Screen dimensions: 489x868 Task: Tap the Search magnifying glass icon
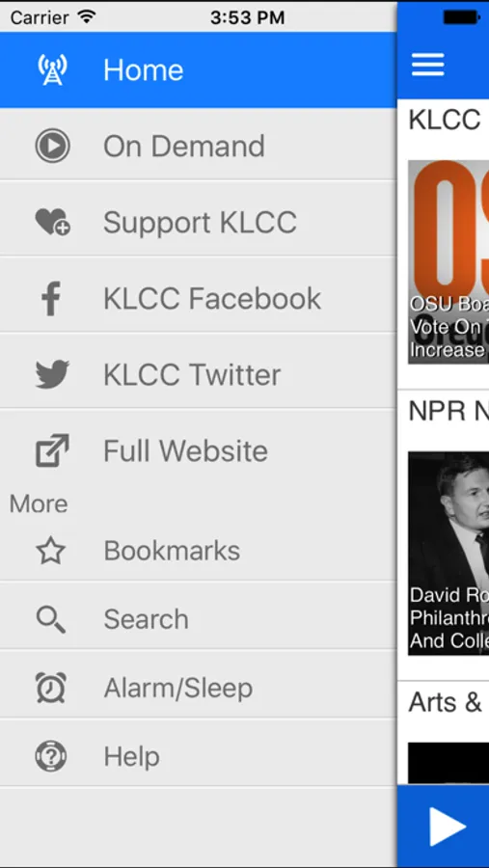pos(51,619)
